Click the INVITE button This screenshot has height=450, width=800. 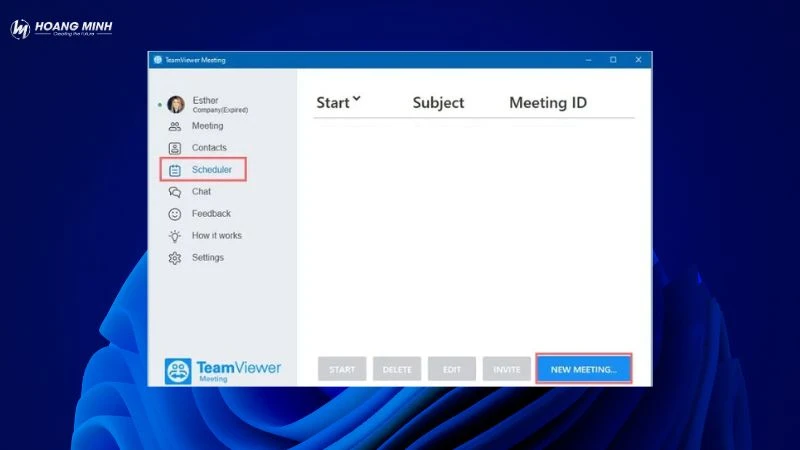coord(507,369)
